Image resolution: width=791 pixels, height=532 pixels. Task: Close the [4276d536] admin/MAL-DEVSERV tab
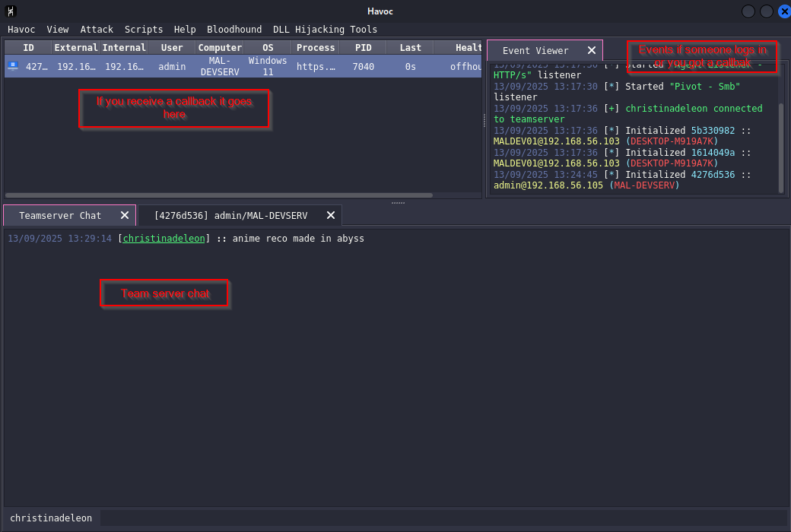(x=331, y=215)
